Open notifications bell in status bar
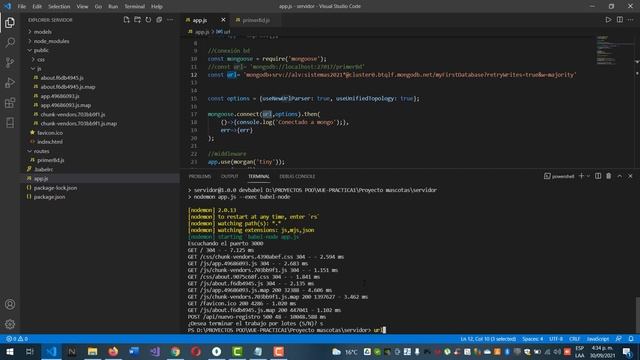 click(x=631, y=339)
